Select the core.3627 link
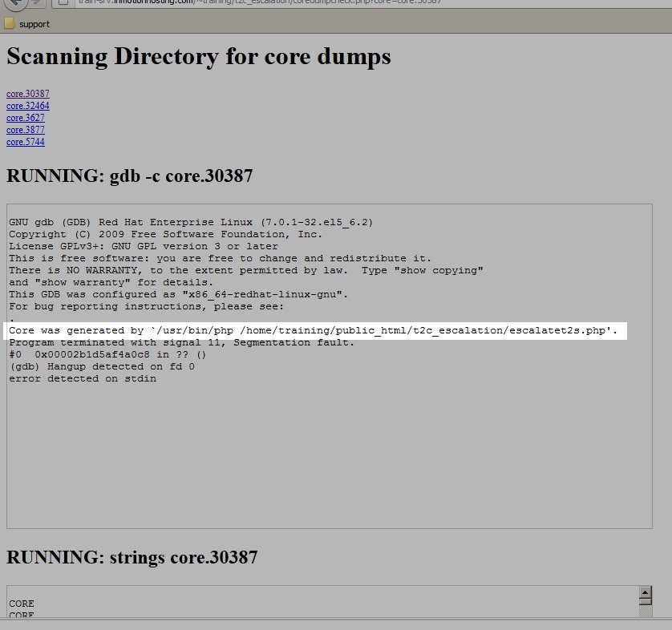Viewport: 672px width, 630px height. [x=26, y=118]
